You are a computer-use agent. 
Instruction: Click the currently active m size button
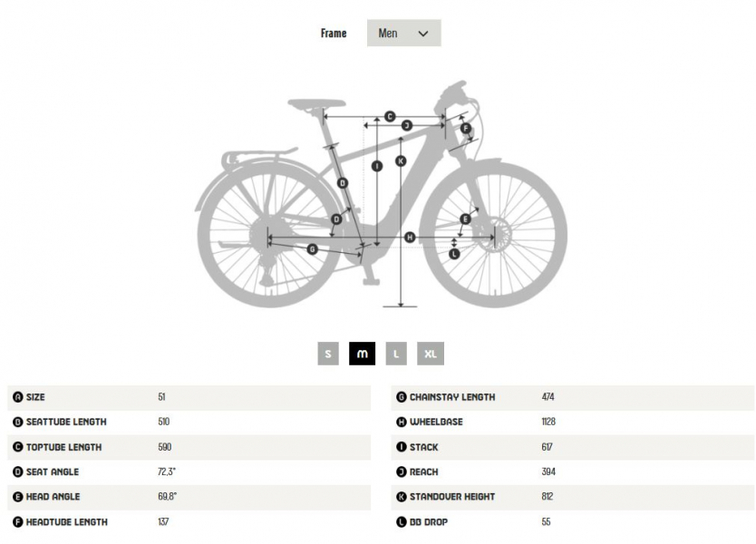pos(362,354)
